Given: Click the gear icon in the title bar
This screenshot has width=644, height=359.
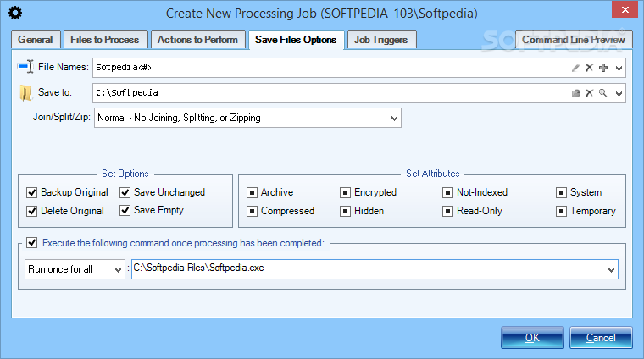Looking at the screenshot, I should [x=15, y=13].
